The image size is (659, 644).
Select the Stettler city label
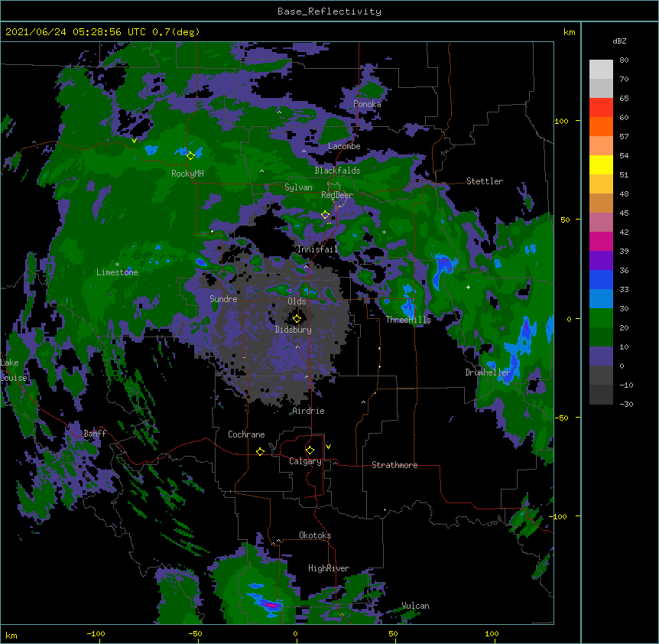[x=485, y=181]
